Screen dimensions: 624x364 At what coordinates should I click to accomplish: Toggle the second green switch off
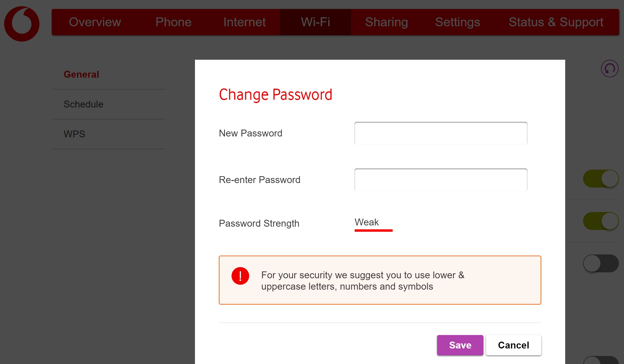click(601, 221)
